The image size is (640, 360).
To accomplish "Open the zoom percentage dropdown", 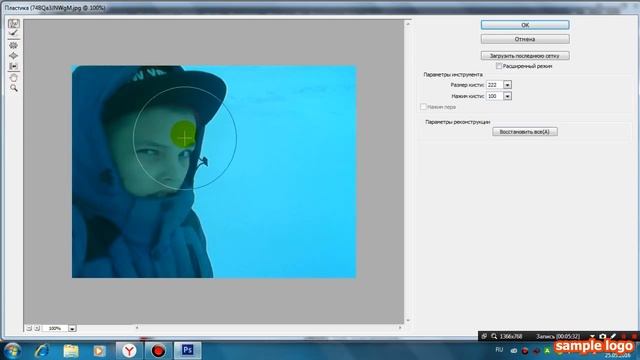I will 72,329.
